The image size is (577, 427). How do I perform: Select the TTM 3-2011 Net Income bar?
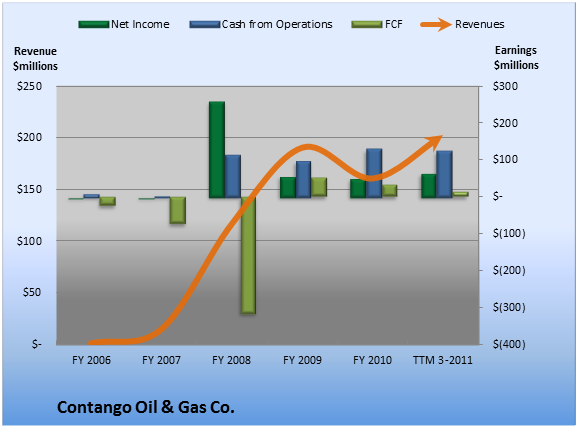click(429, 186)
